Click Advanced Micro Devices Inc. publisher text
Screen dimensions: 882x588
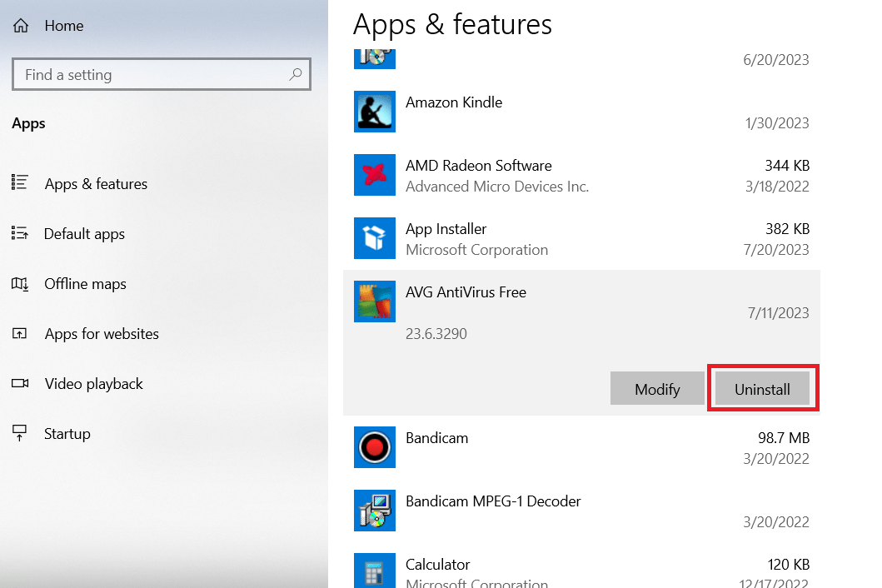(497, 187)
